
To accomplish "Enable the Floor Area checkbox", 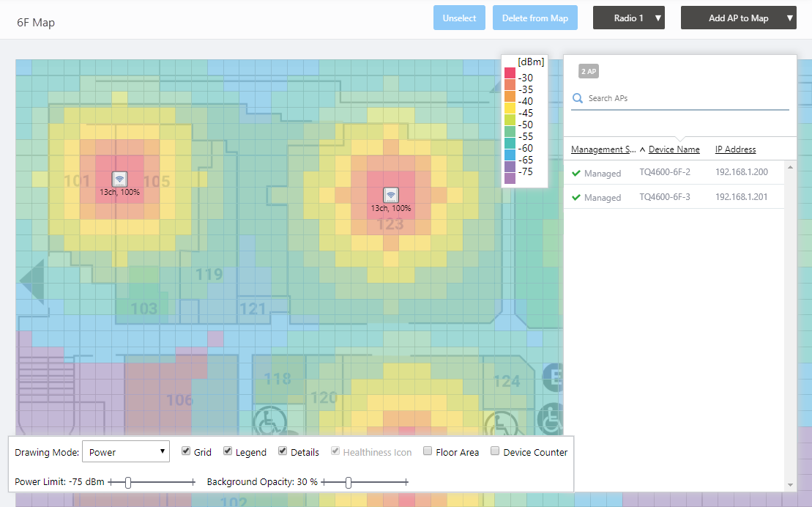I will coord(428,452).
